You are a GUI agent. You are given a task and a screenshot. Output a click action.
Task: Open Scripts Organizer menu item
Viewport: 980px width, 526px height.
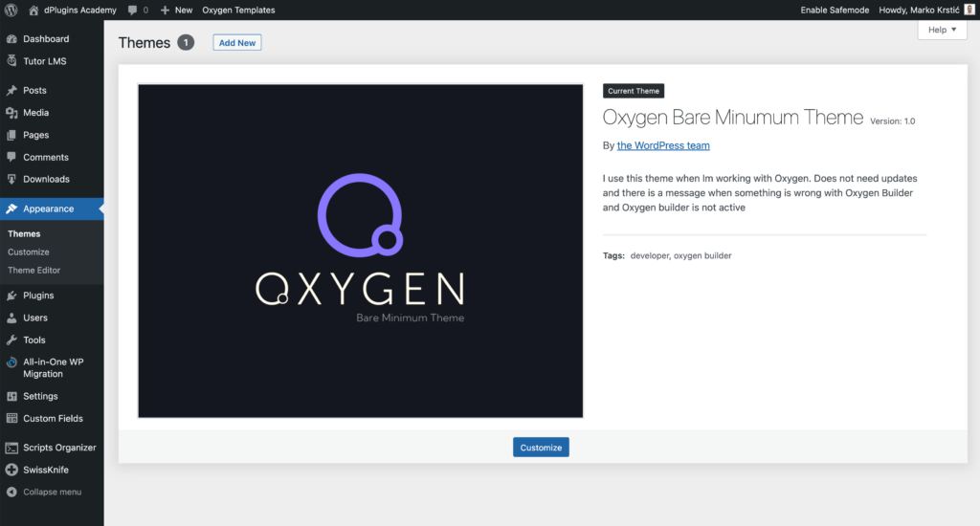coord(52,448)
